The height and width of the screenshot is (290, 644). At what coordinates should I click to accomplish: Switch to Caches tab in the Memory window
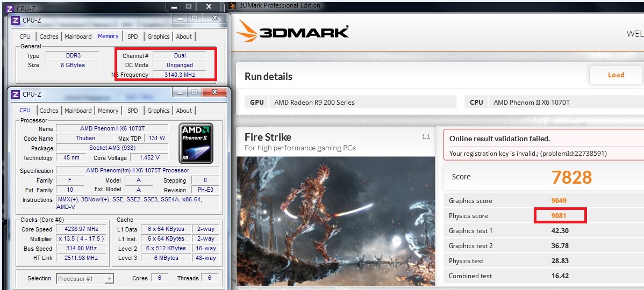click(x=49, y=37)
